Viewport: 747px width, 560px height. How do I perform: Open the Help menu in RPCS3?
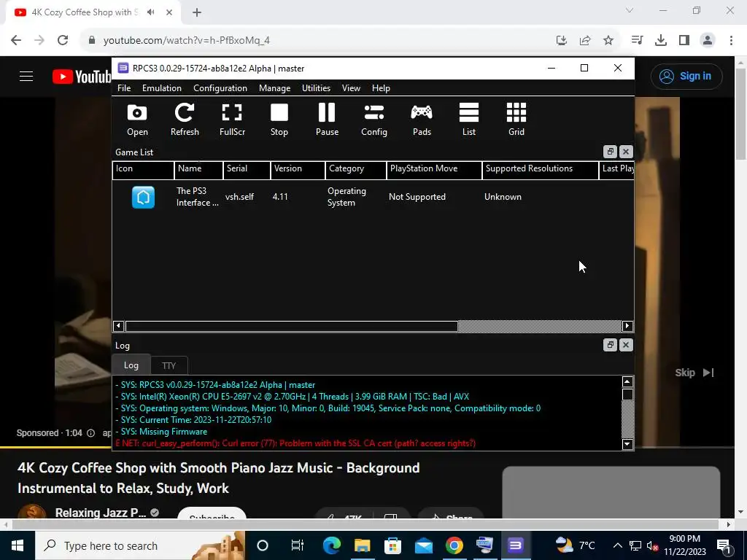pos(381,88)
